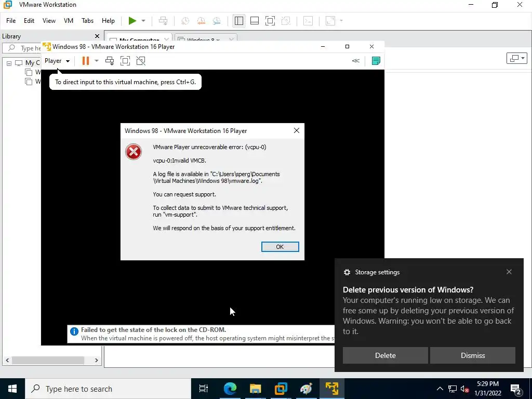
Task: Close the Library panel
Action: 97,36
